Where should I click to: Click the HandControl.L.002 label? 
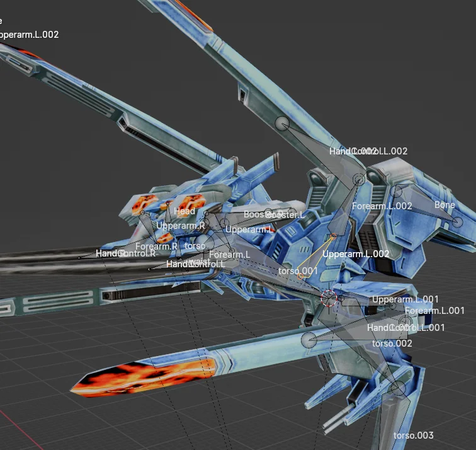point(368,151)
